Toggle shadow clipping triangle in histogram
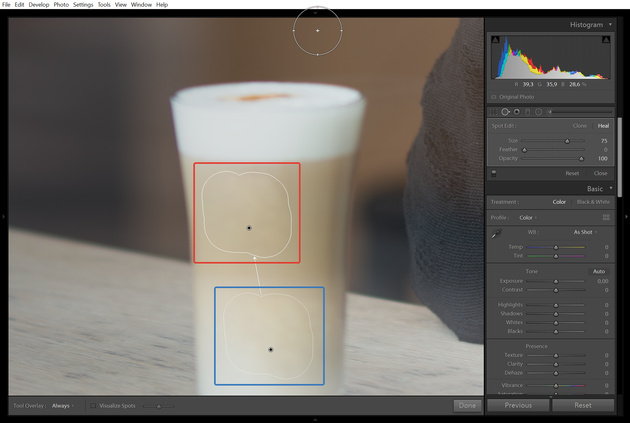630x423 pixels. (x=495, y=39)
